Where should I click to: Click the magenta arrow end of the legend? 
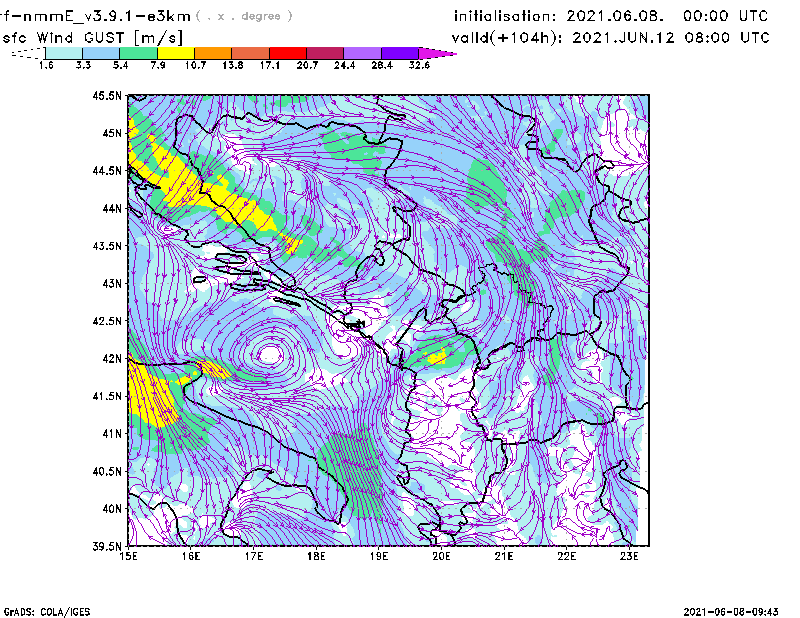click(437, 53)
